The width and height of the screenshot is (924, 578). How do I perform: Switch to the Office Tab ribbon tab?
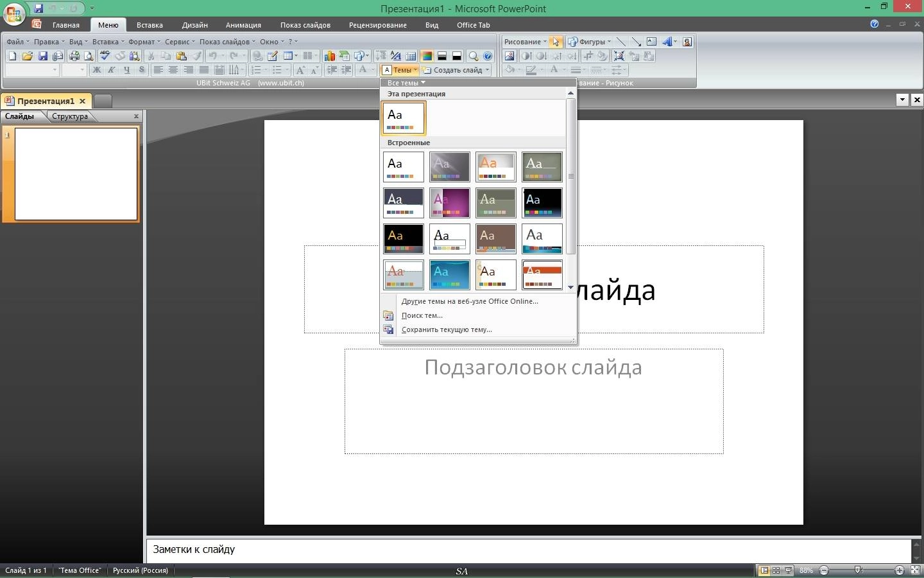pyautogui.click(x=474, y=25)
